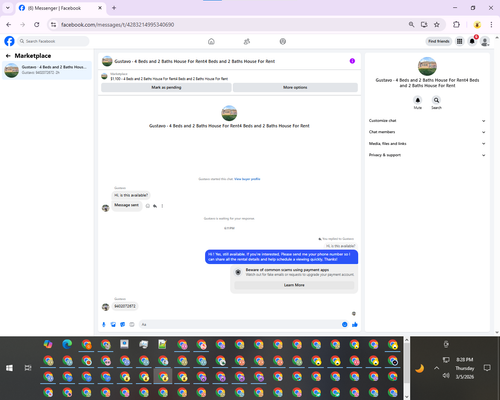This screenshot has width=500, height=400.
Task: Open the Friends icon in top navigation
Action: [x=247, y=41]
